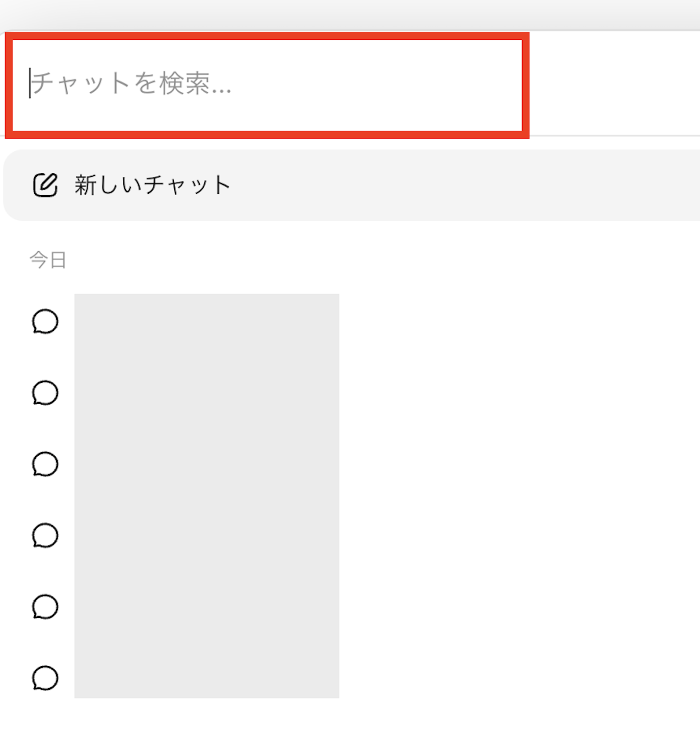The height and width of the screenshot is (732, 700).
Task: Select the second chat bubble icon under 今日
Action: click(45, 393)
